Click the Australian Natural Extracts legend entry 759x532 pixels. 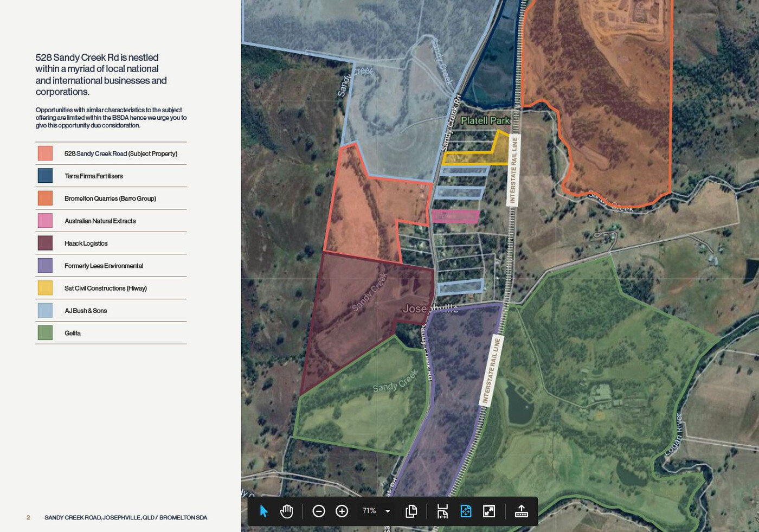100,221
